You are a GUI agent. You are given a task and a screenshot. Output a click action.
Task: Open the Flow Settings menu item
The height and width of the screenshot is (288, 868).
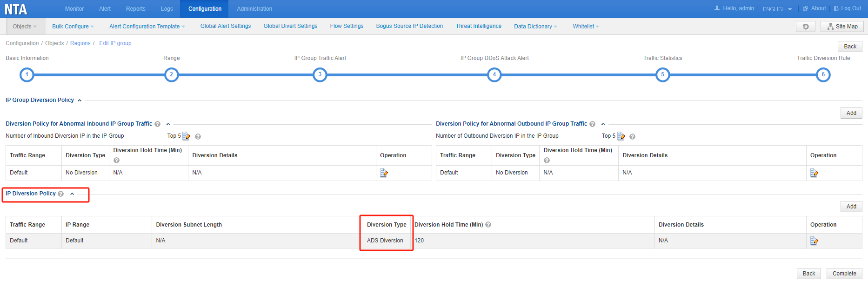347,26
